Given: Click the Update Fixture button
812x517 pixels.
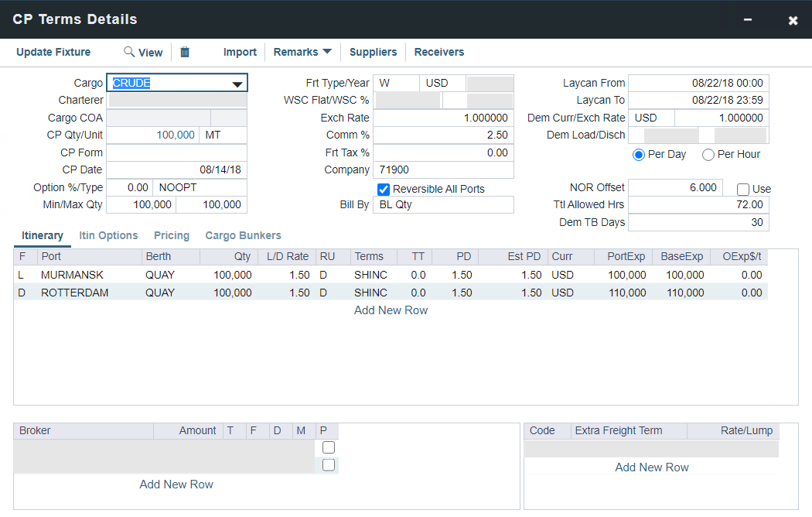Looking at the screenshot, I should (x=53, y=52).
